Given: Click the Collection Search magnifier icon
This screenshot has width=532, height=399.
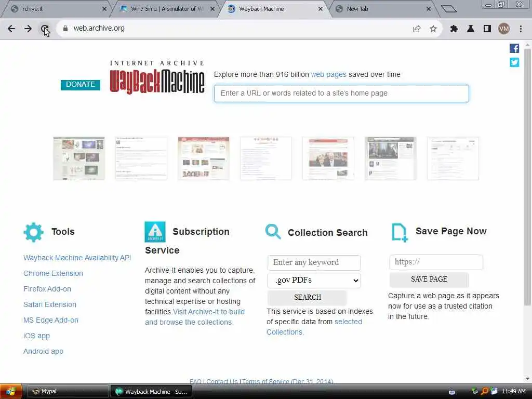Looking at the screenshot, I should click(x=273, y=232).
